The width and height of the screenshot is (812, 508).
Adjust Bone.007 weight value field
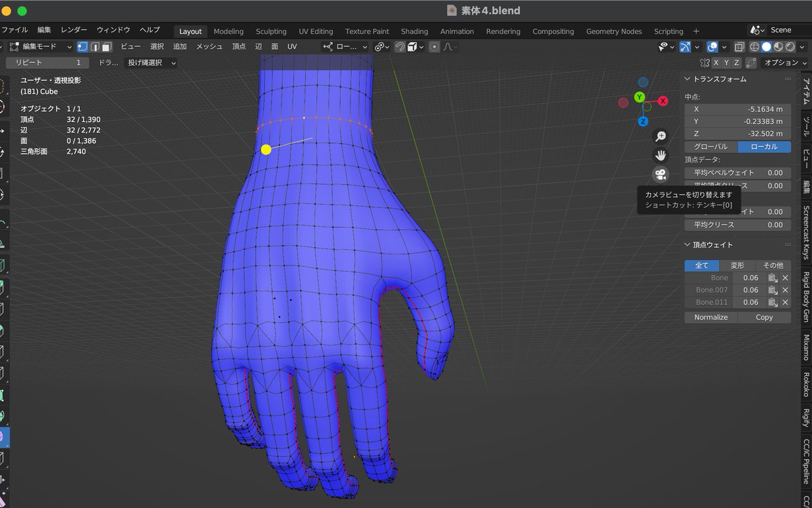click(x=749, y=290)
